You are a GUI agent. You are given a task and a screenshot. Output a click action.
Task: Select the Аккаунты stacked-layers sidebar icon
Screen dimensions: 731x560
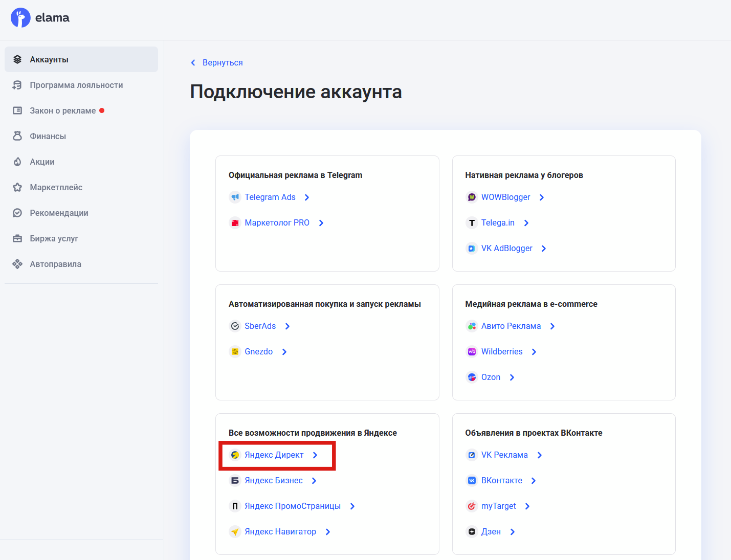(x=17, y=59)
